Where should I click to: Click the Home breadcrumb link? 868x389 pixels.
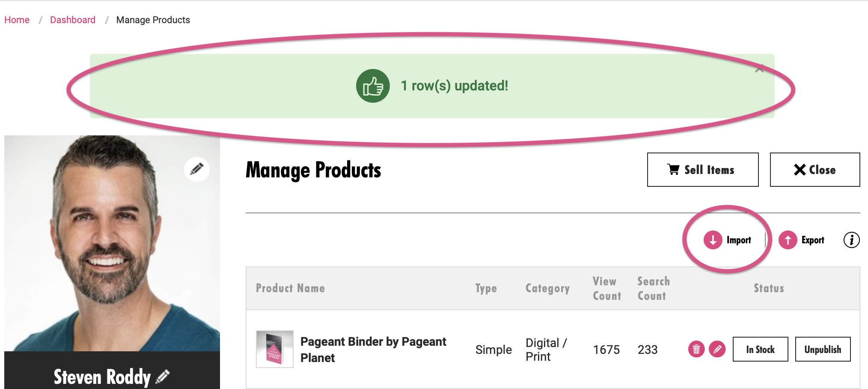tap(17, 20)
